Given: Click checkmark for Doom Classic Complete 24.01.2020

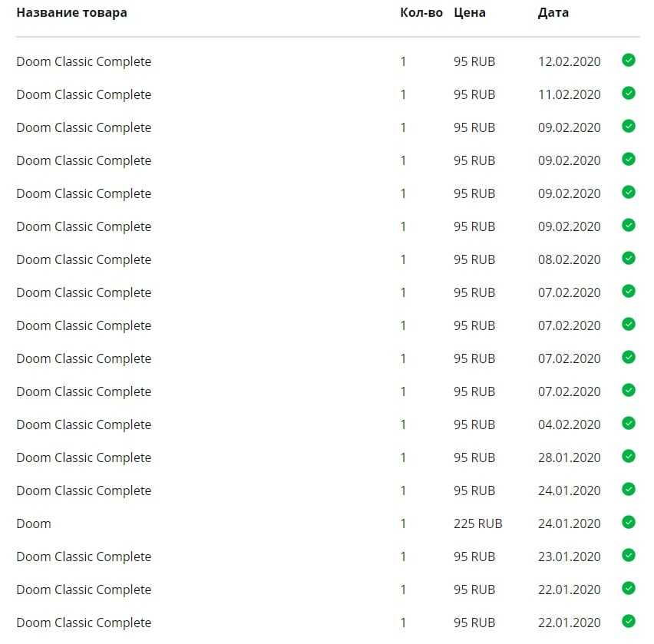Looking at the screenshot, I should pos(628,490).
